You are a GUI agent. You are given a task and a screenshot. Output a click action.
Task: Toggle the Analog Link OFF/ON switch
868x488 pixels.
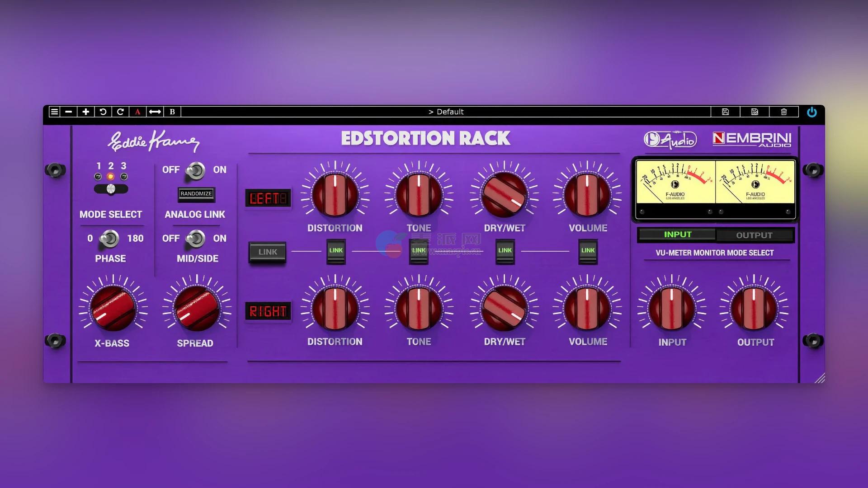click(195, 170)
